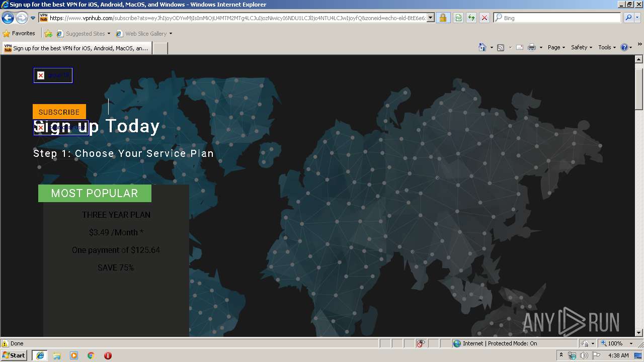
Task: Click the 'SAVE 75%' text
Action: 116,267
